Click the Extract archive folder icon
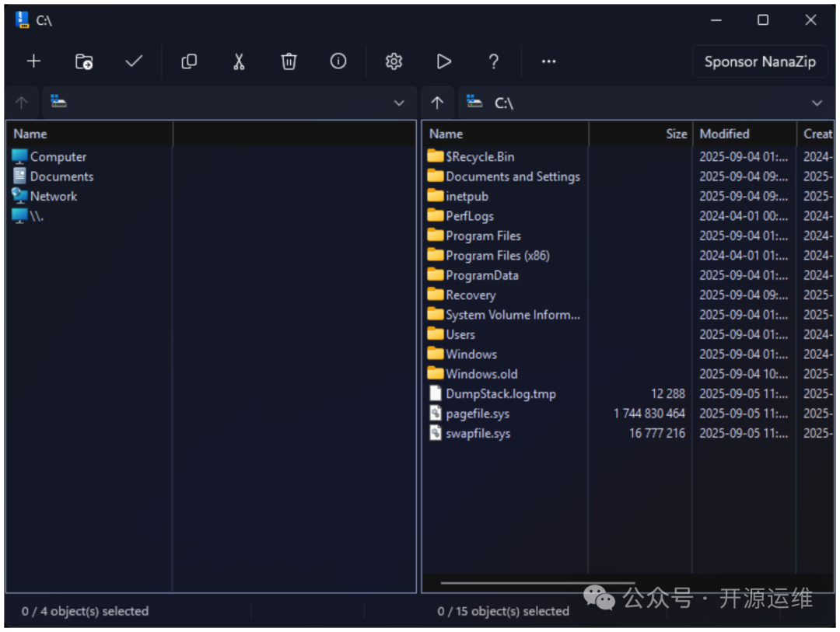The width and height of the screenshot is (840, 632). pyautogui.click(x=84, y=61)
